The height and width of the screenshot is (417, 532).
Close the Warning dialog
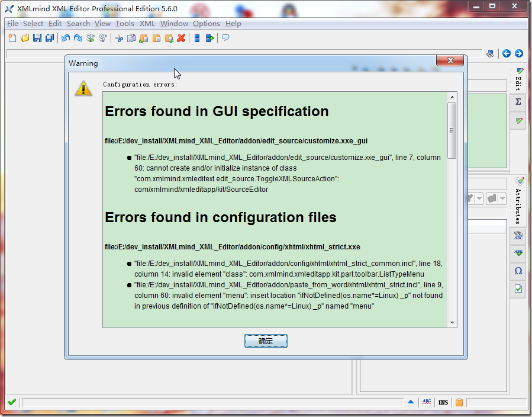(x=450, y=60)
